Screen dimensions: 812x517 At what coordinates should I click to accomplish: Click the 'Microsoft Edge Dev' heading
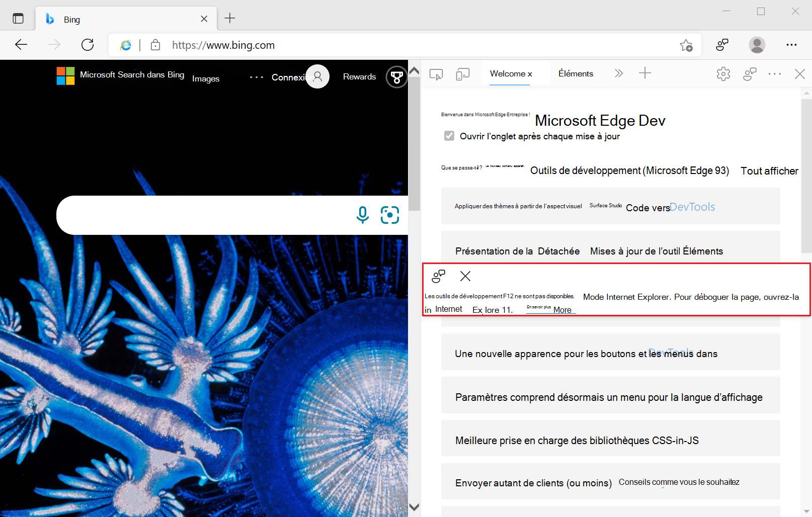click(x=600, y=121)
